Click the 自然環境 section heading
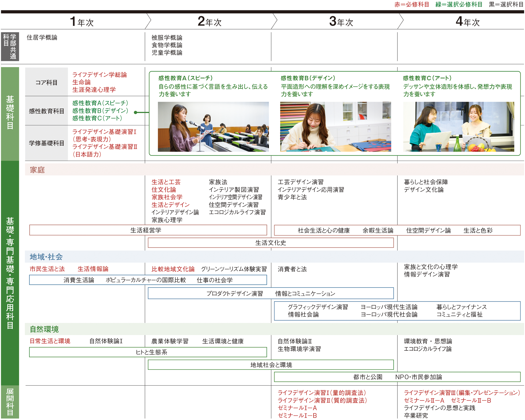Viewport: 525px width, 420px height. pyautogui.click(x=44, y=329)
